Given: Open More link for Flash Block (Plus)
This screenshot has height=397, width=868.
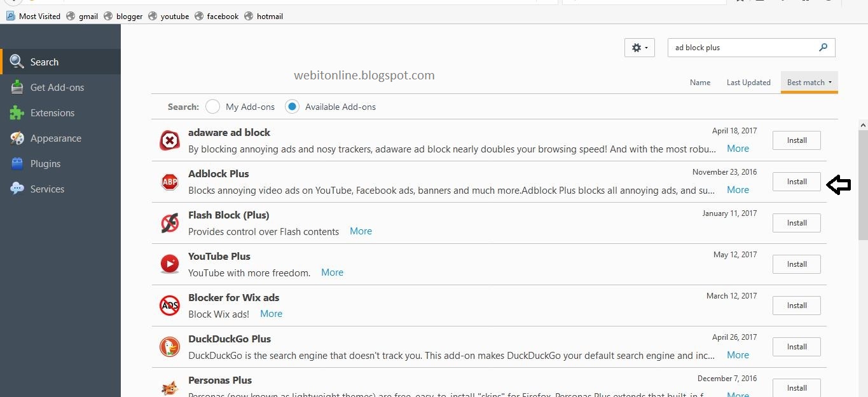Looking at the screenshot, I should 361,231.
